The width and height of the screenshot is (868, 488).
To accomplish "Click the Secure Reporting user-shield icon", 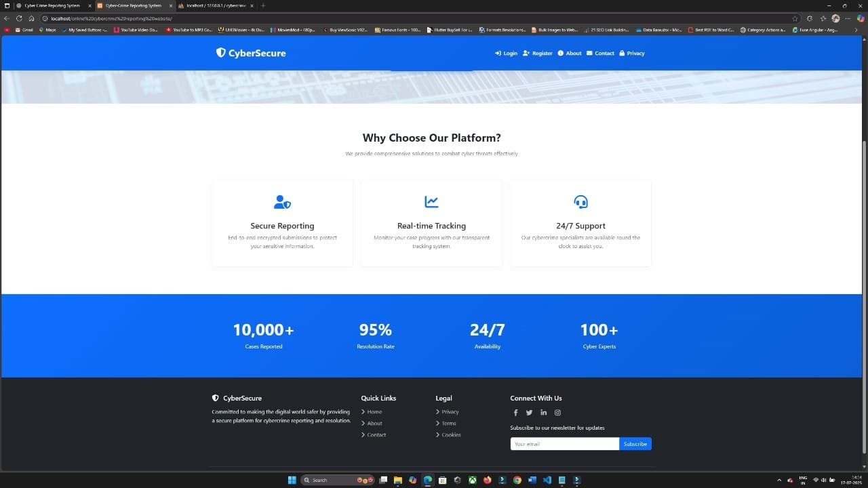I will click(x=282, y=202).
